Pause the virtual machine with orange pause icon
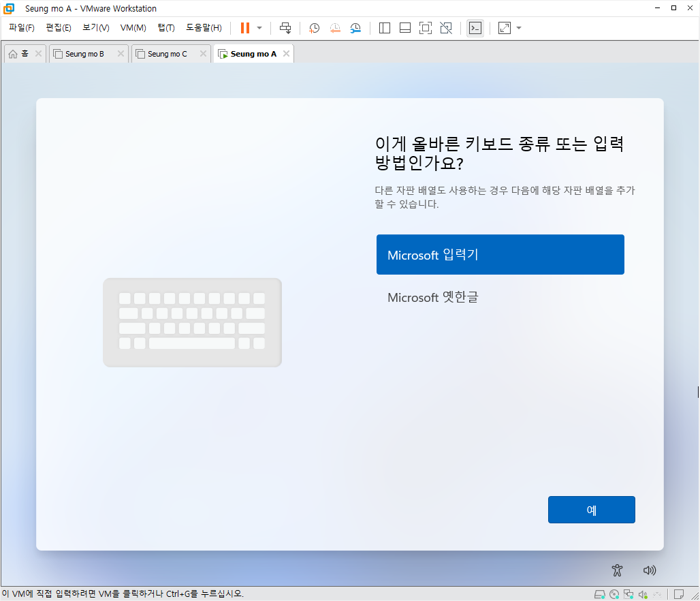The height and width of the screenshot is (601, 700). pyautogui.click(x=244, y=28)
